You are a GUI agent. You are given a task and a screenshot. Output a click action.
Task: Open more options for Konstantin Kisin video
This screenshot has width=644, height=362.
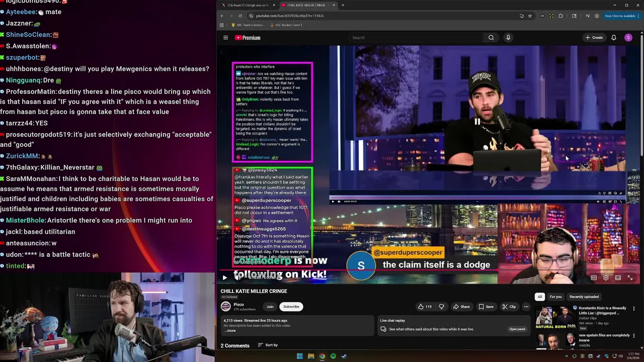pyautogui.click(x=634, y=309)
